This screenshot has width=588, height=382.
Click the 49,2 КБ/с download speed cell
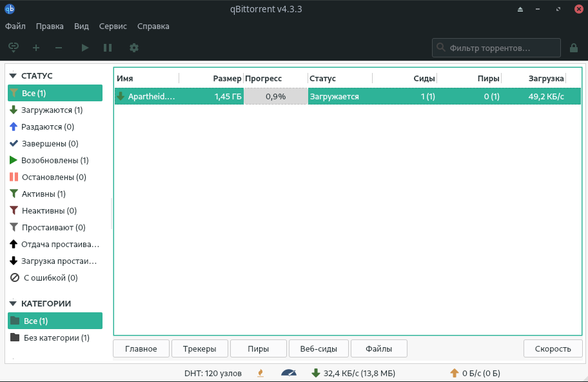546,96
